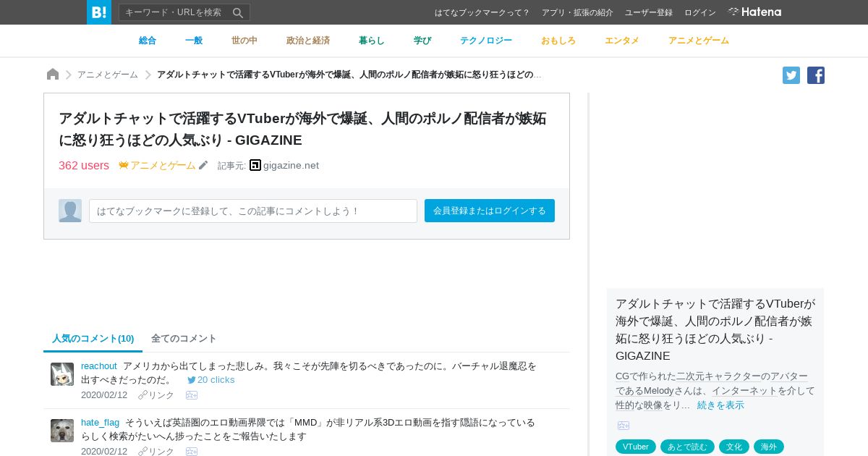Click the pencil edit category icon
Viewport: 868px width, 456px height.
tap(203, 165)
